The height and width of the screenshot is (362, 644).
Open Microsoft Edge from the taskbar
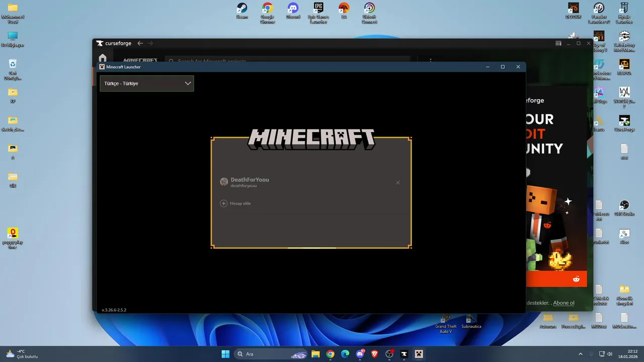pyautogui.click(x=345, y=354)
